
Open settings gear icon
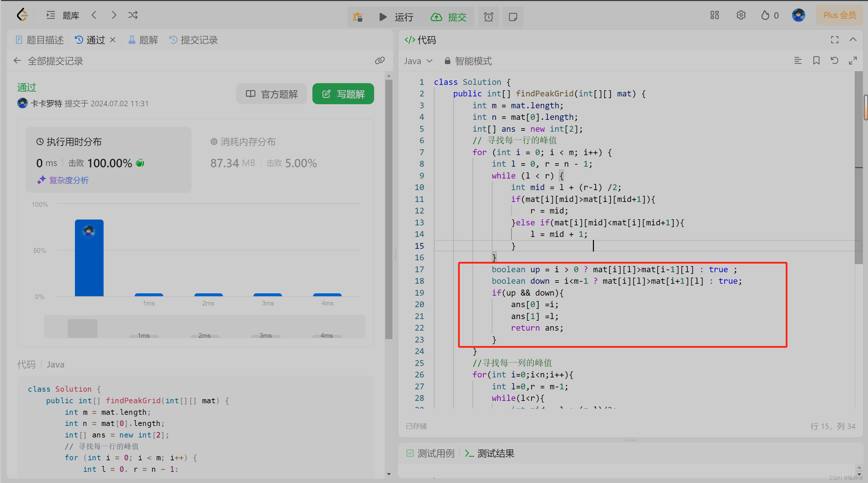[741, 15]
